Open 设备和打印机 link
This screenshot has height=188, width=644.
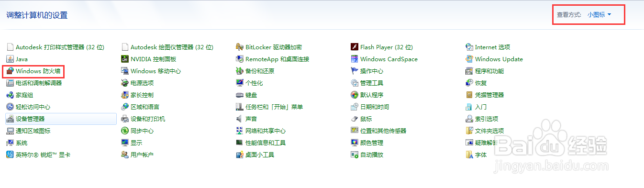tap(148, 119)
